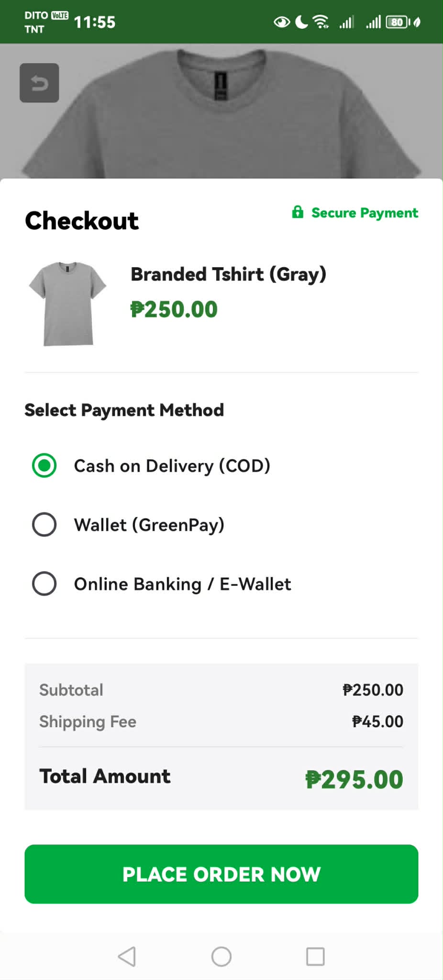Select Online Banking / E-Wallet radio button
The image size is (443, 980).
(x=44, y=584)
